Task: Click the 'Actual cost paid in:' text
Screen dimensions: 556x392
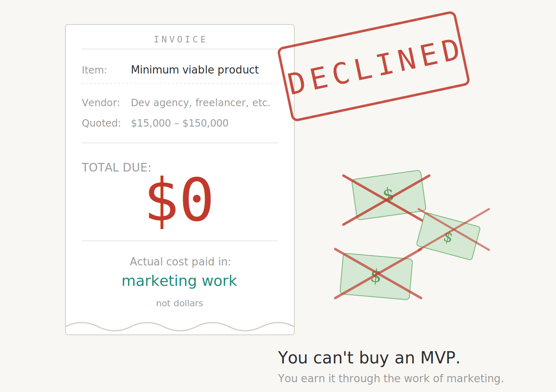Action: click(x=180, y=262)
